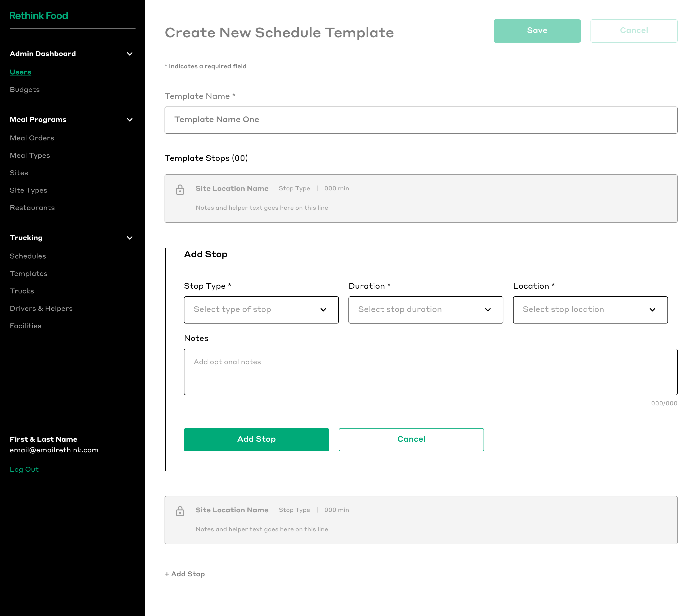
Task: Collapse the Trucking section chevron
Action: 129,238
